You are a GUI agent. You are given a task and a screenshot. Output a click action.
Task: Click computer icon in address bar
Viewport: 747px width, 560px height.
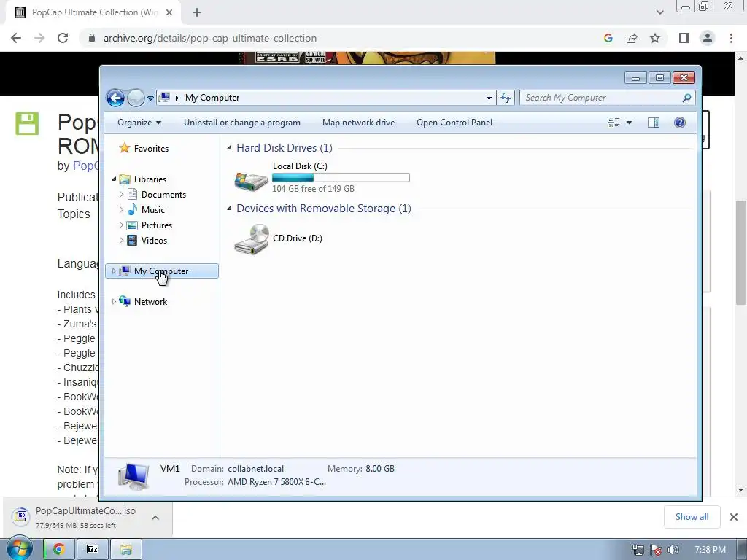coord(164,98)
